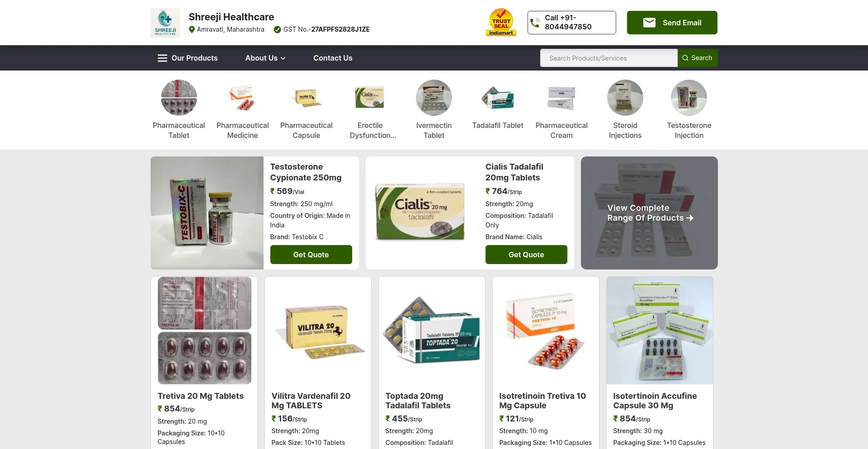The width and height of the screenshot is (868, 449).
Task: Select the Tadalafil Tablet category icon
Action: coord(497,98)
